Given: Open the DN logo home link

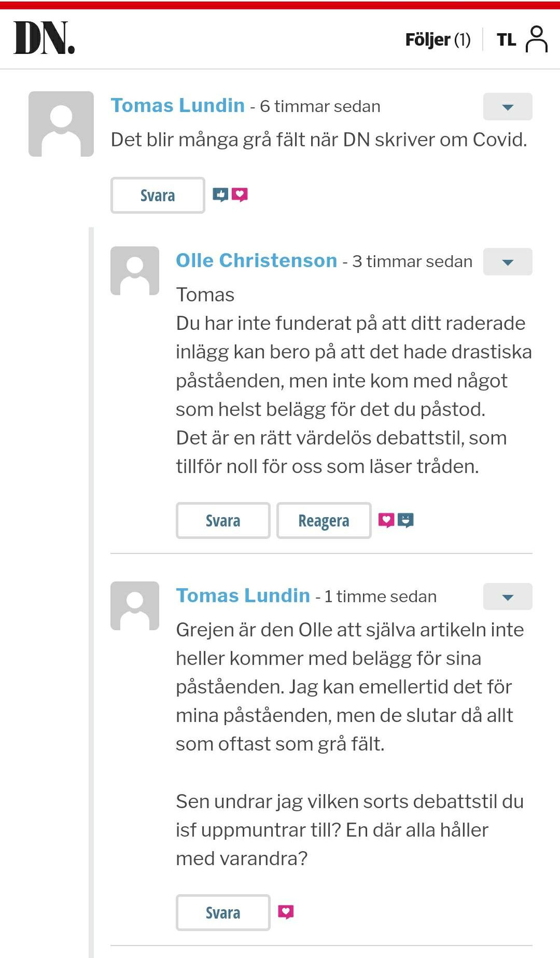Looking at the screenshot, I should point(44,38).
